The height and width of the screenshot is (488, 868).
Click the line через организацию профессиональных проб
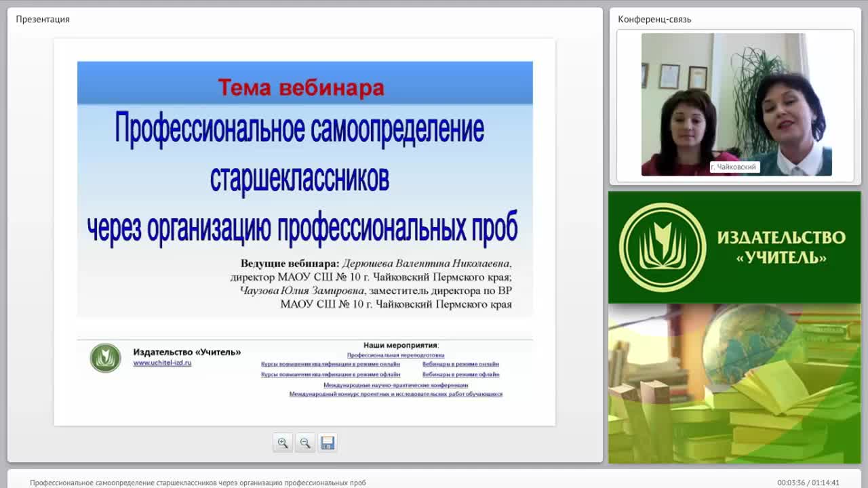pyautogui.click(x=302, y=228)
